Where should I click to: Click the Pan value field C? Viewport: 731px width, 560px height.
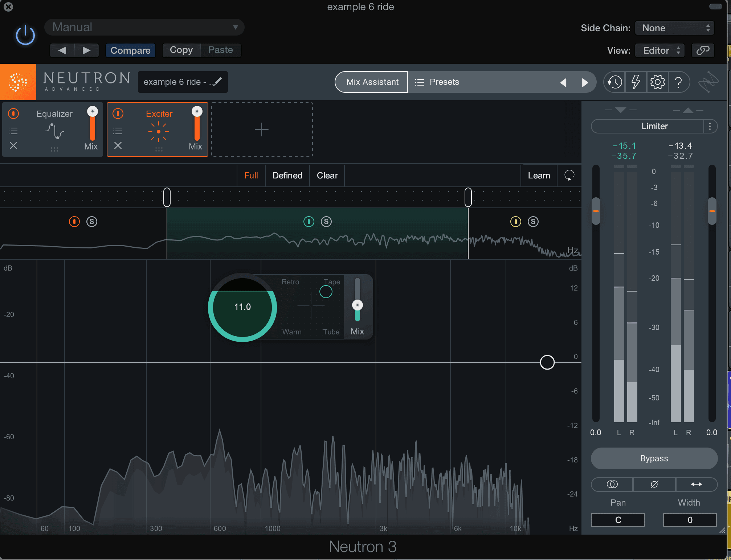pyautogui.click(x=618, y=520)
